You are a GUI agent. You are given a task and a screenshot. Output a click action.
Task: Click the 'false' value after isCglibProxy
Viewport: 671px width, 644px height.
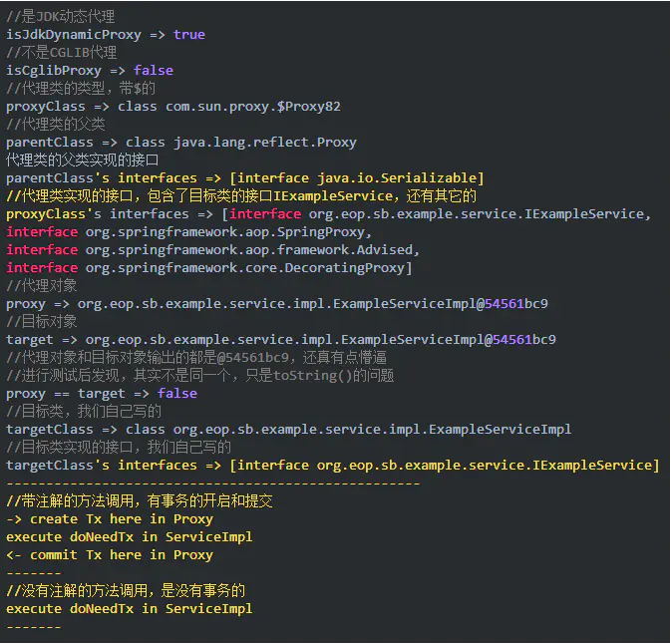point(154,71)
